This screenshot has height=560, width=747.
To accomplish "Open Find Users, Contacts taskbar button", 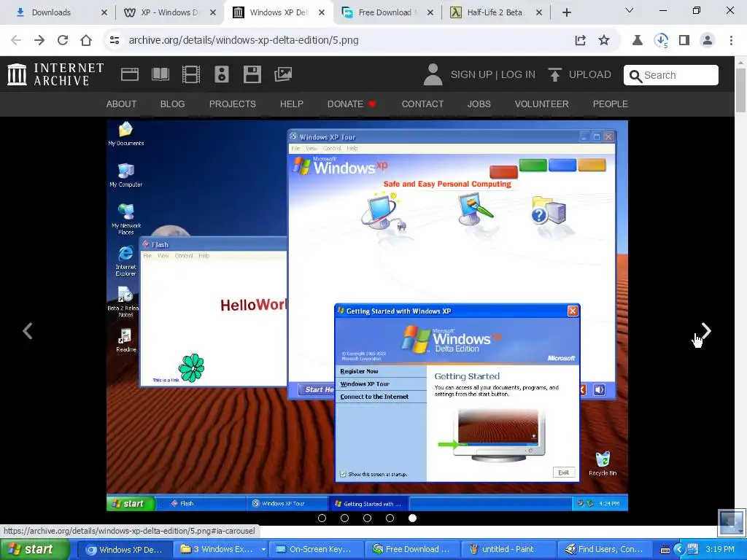I will click(604, 550).
